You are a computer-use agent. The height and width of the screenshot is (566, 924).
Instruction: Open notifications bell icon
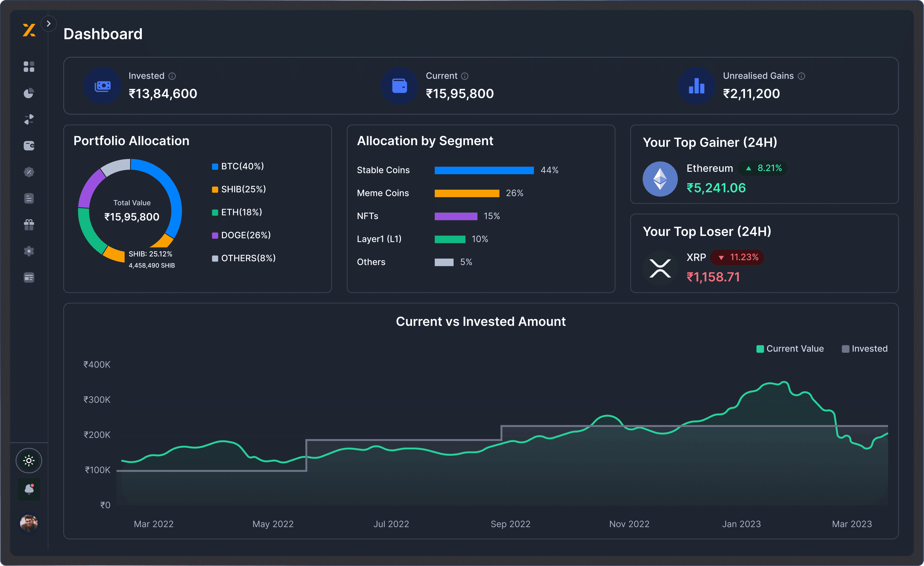[x=29, y=489]
